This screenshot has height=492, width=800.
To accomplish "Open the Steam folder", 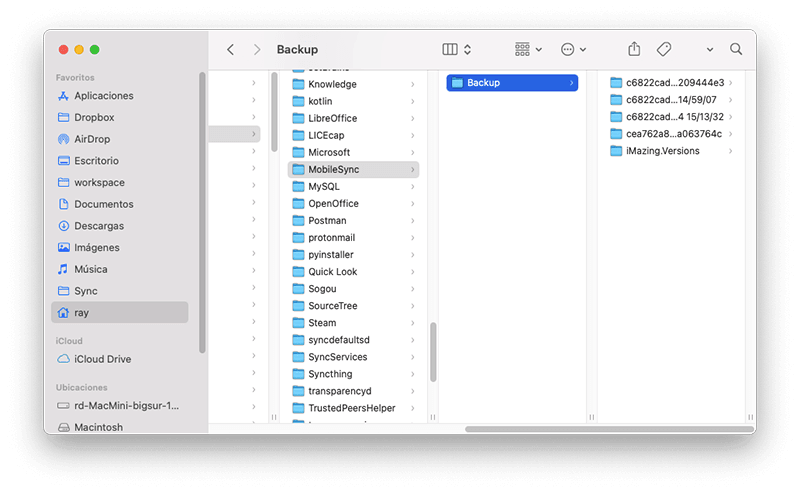I will coord(322,323).
